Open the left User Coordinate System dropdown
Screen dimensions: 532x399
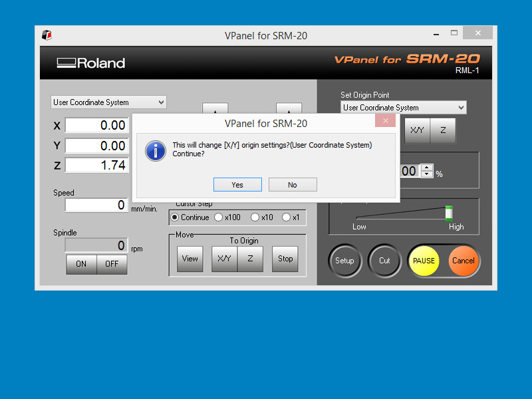[x=108, y=102]
